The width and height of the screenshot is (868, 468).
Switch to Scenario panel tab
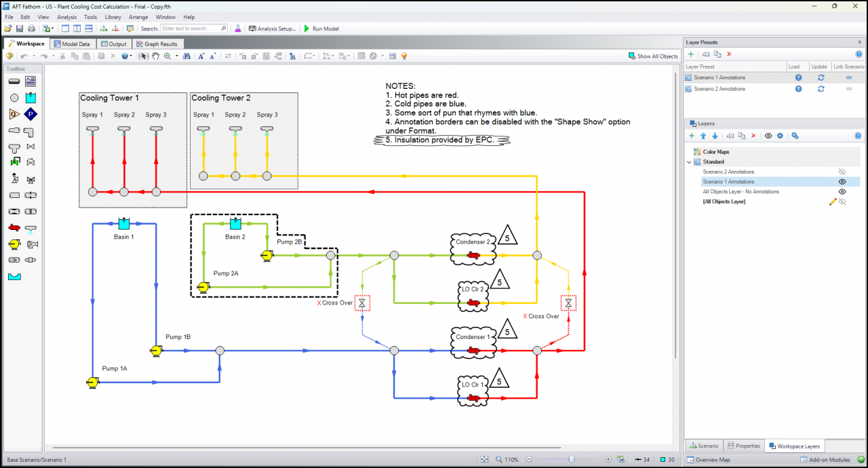(703, 446)
